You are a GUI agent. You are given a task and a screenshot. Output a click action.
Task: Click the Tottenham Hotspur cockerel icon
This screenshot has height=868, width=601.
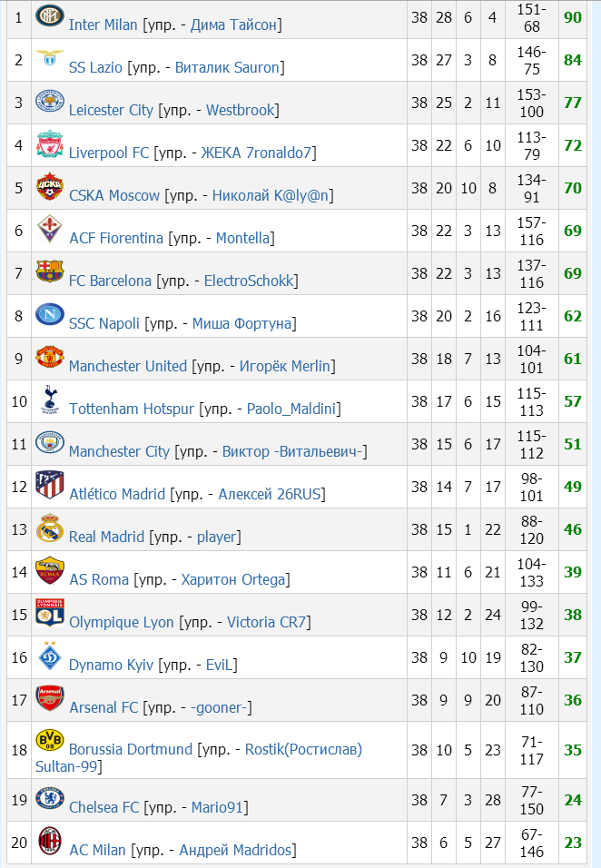pyautogui.click(x=49, y=399)
